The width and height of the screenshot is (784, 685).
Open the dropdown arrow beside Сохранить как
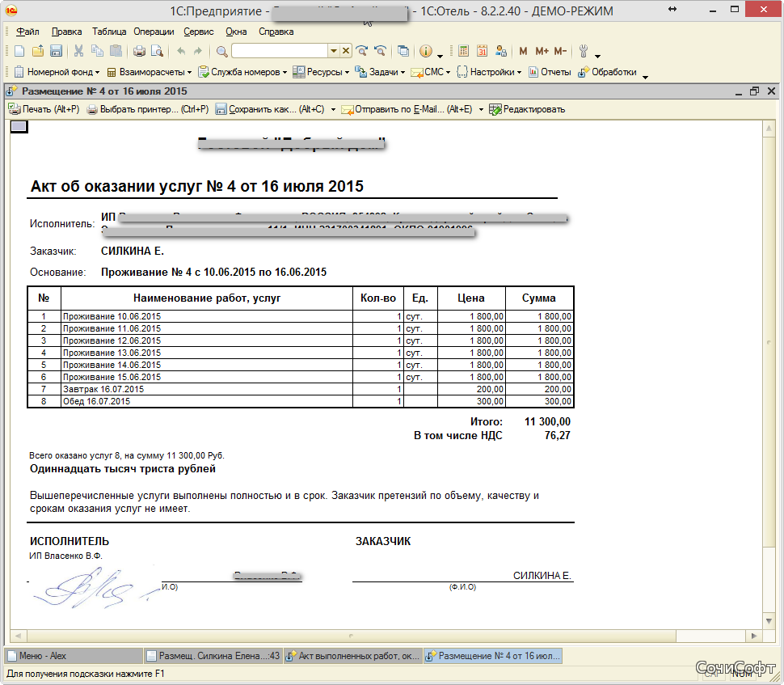[x=333, y=109]
